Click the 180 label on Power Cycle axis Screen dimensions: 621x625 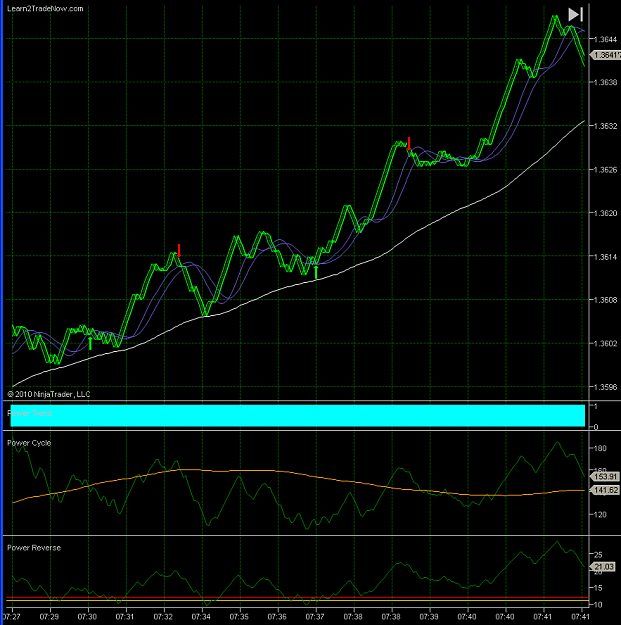(600, 448)
